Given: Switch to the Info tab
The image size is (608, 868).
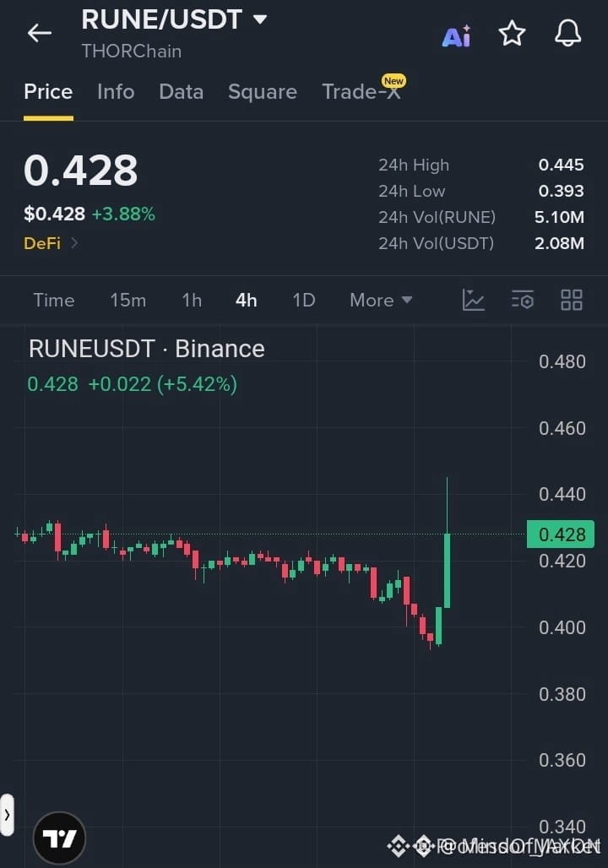Looking at the screenshot, I should click(x=116, y=92).
